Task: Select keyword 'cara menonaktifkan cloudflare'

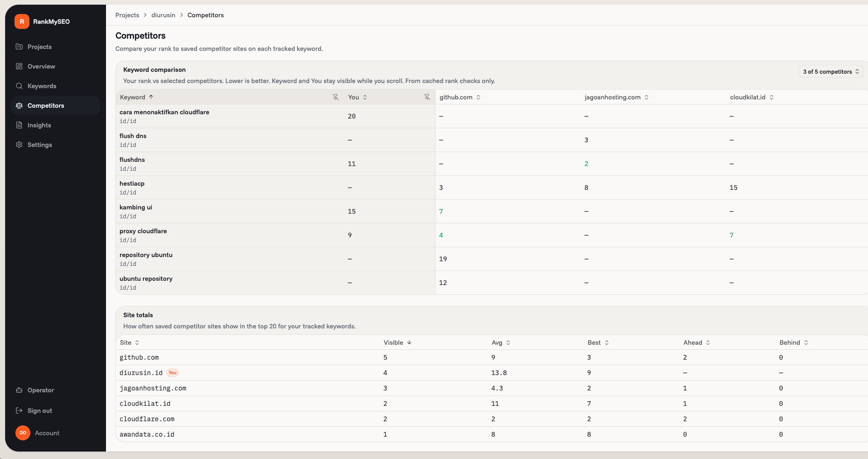Action: 164,112
